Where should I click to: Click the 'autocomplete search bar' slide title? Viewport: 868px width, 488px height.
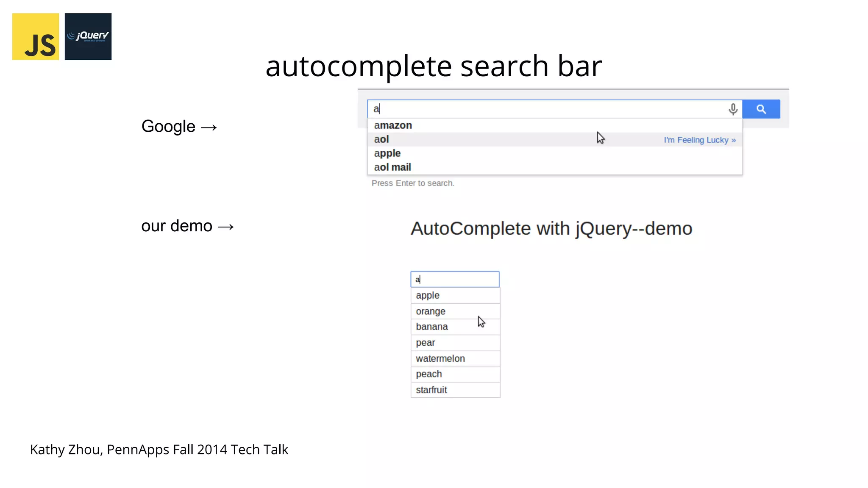(434, 66)
